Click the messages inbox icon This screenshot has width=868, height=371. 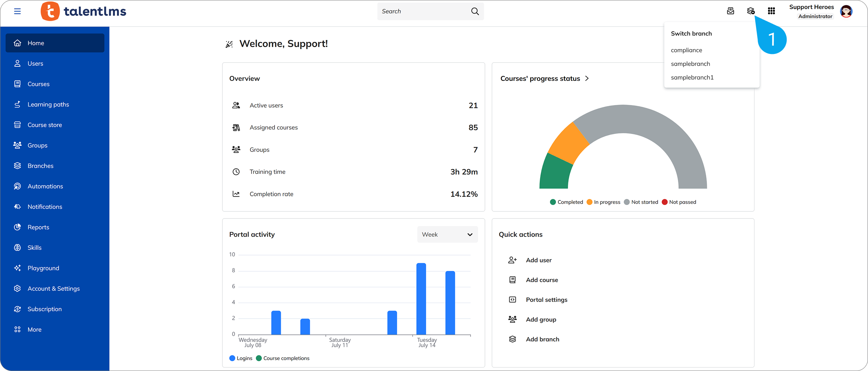click(730, 11)
